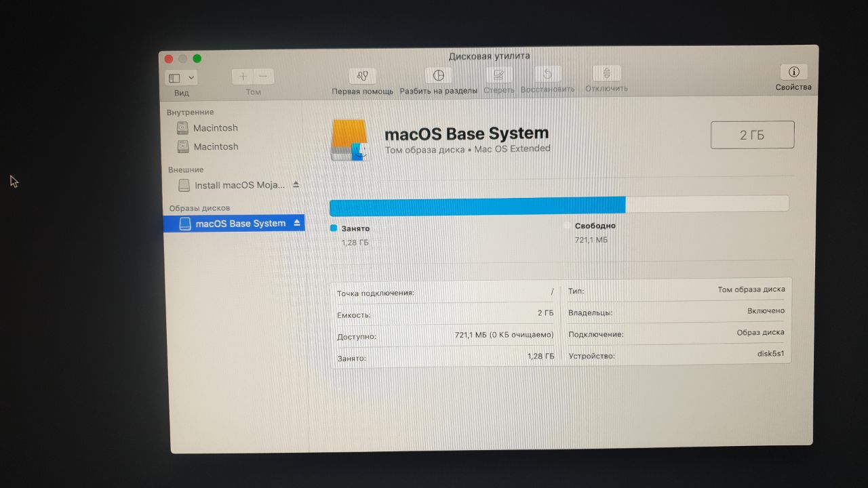The image size is (868, 488).
Task: Click the Свободно legend label
Action: pos(595,226)
